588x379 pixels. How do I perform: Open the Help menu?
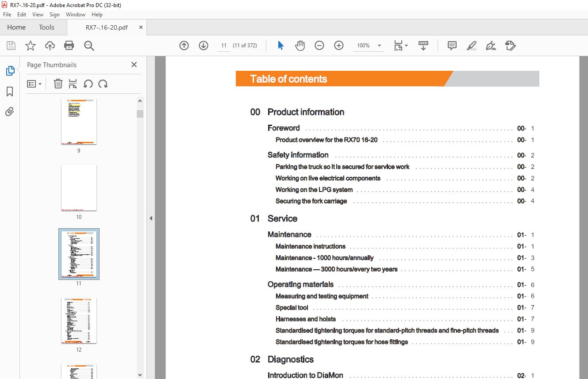click(97, 15)
